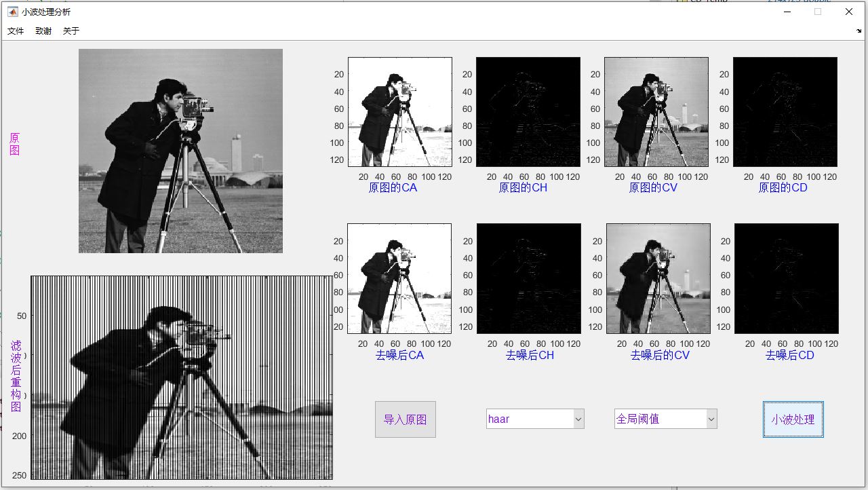Minimize the 小波处理分析 window
The height and width of the screenshot is (490, 868).
coord(787,12)
